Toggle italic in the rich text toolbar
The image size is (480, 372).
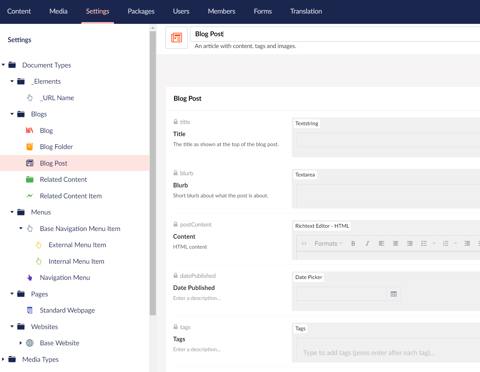click(x=367, y=243)
